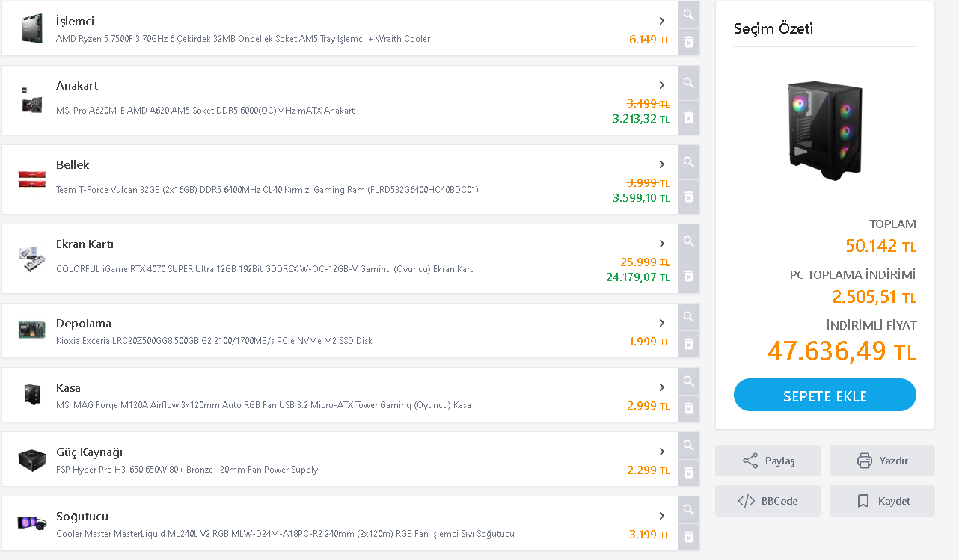Screen dimensions: 959x560
Task: Print the build with Yazdır button
Action: (882, 461)
